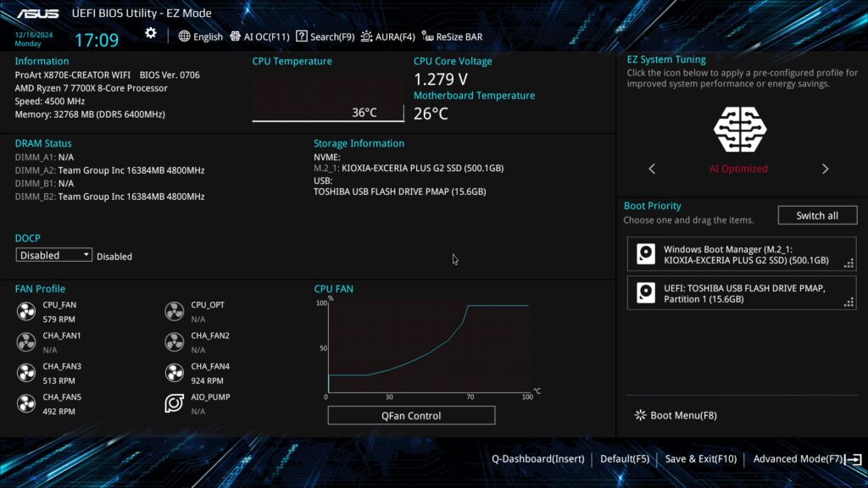Image resolution: width=868 pixels, height=488 pixels.
Task: Click the AI Optimized brain icon
Action: coord(739,130)
